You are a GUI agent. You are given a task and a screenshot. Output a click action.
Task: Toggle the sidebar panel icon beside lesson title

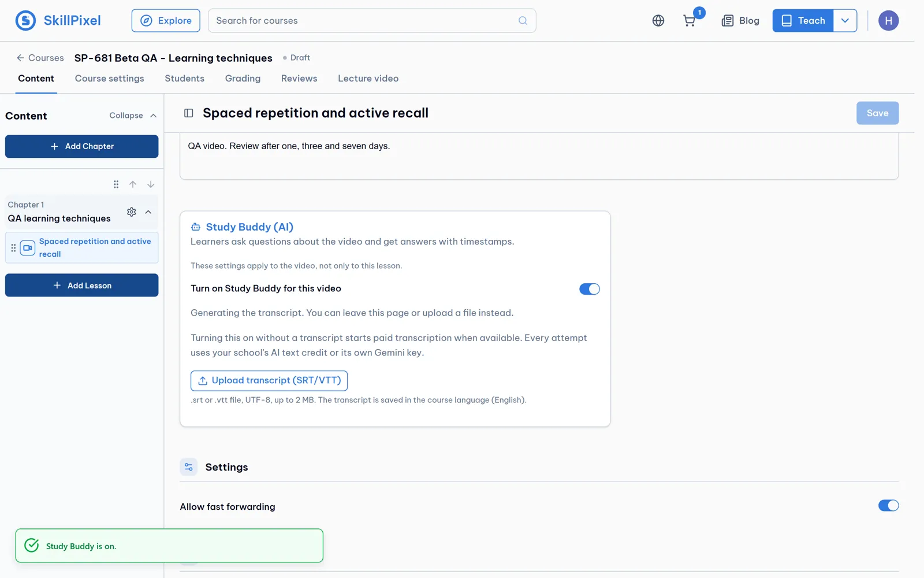[189, 113]
